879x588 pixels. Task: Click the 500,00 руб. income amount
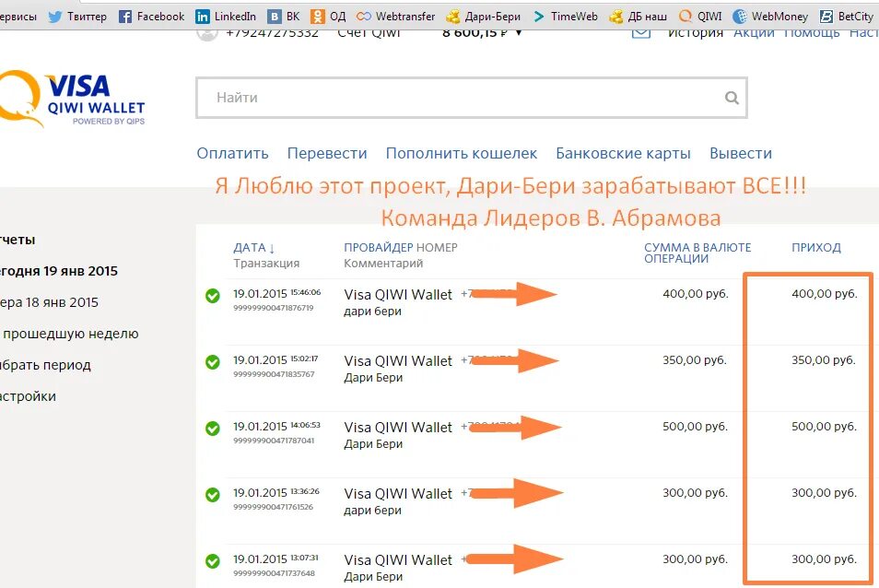click(824, 427)
